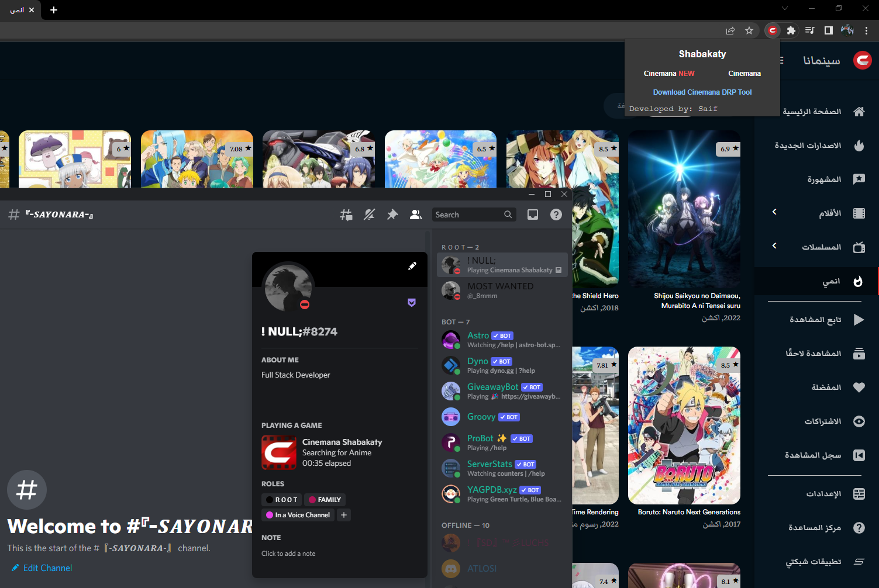Open browser profile avatar icon
The width and height of the screenshot is (879, 588).
point(847,30)
